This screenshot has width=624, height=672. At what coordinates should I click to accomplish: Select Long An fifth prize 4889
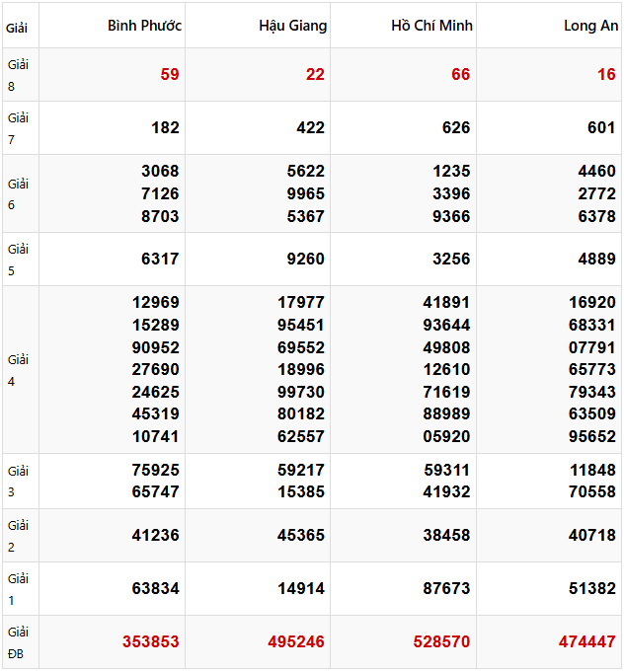596,259
